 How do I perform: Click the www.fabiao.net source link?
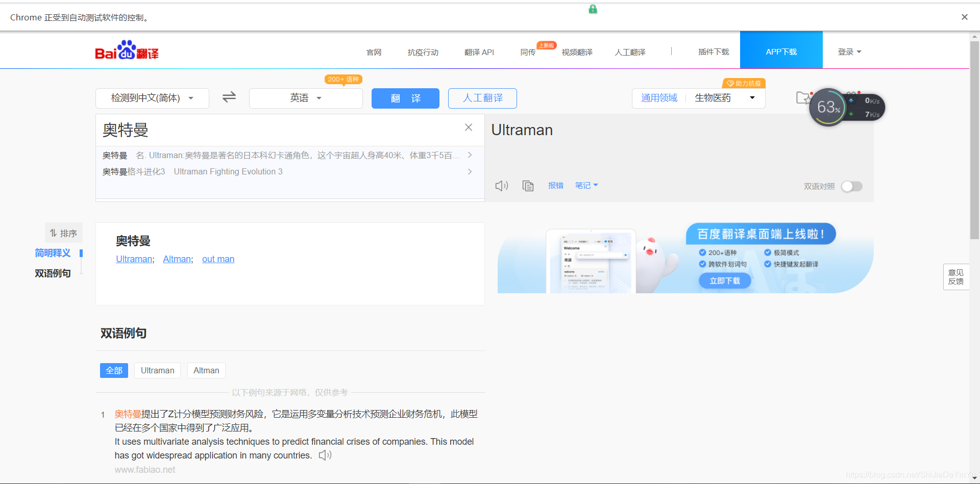pos(145,470)
